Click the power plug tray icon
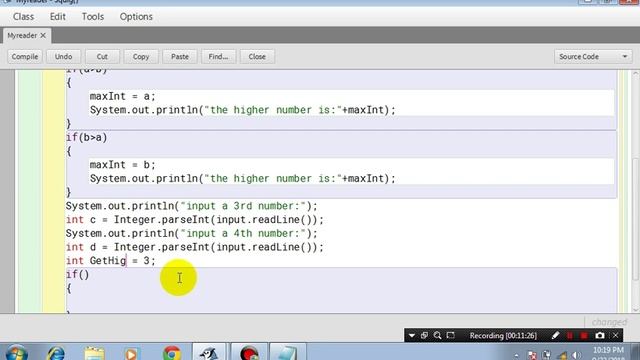Image resolution: width=640 pixels, height=360 pixels. coord(547,356)
